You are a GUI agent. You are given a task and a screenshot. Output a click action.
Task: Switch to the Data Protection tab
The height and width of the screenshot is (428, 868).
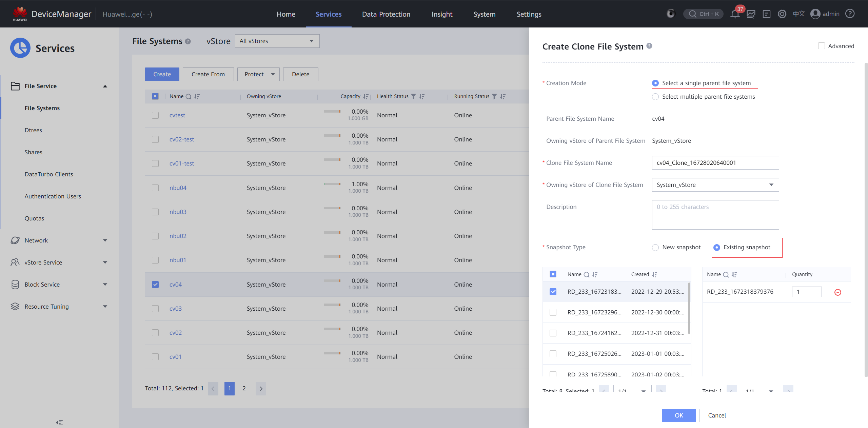[386, 14]
